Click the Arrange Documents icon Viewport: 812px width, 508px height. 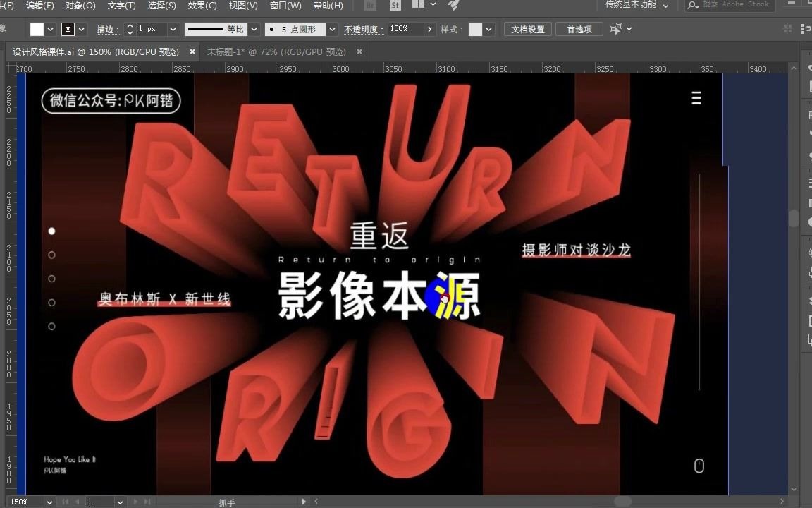click(418, 6)
